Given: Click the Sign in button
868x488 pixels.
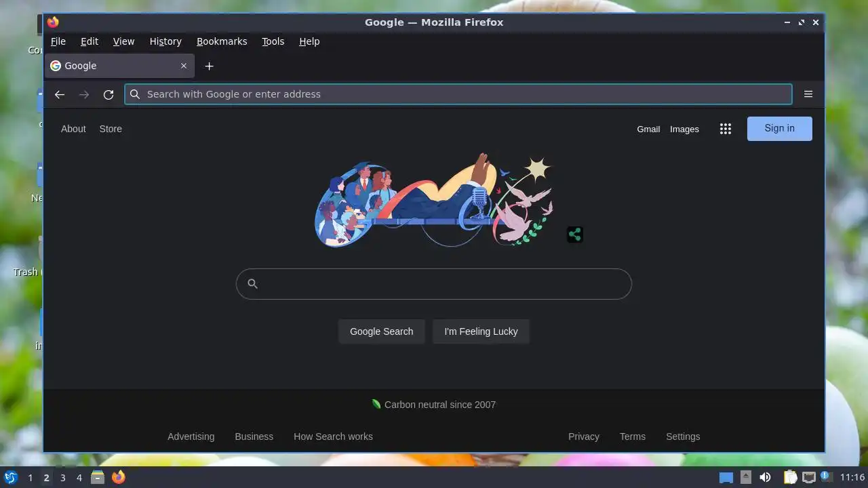Looking at the screenshot, I should tap(779, 128).
